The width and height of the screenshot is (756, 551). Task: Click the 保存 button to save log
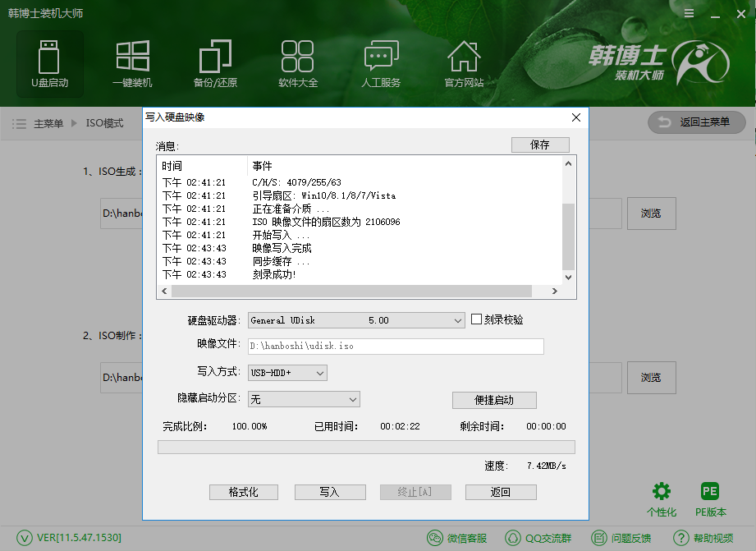pyautogui.click(x=540, y=145)
